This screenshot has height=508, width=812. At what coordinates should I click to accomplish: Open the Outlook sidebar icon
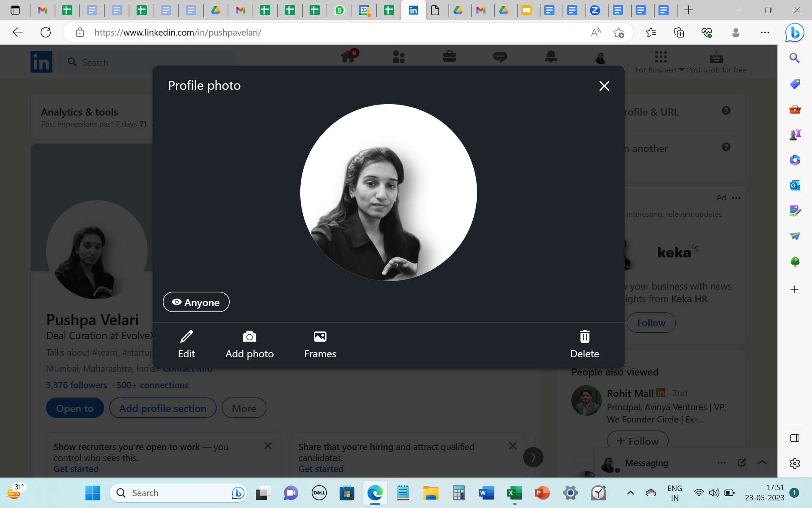coord(795,185)
